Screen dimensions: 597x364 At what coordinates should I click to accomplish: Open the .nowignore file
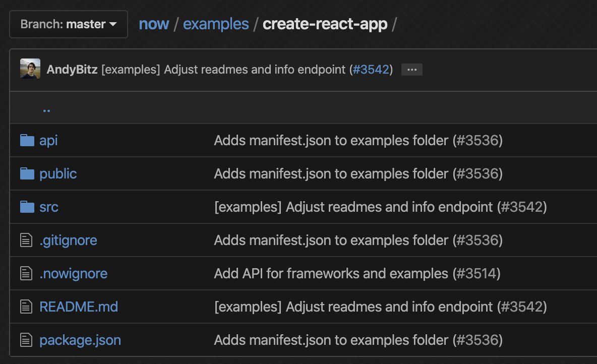(74, 274)
